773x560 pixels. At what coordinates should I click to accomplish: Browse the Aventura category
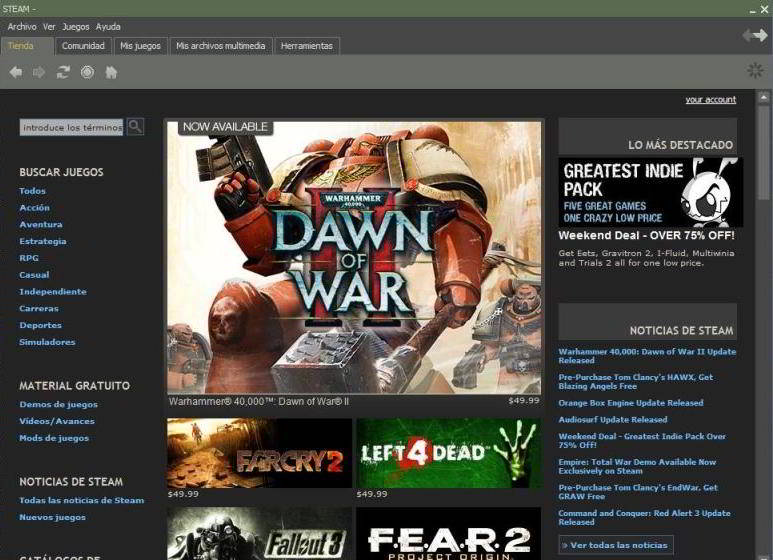click(41, 224)
